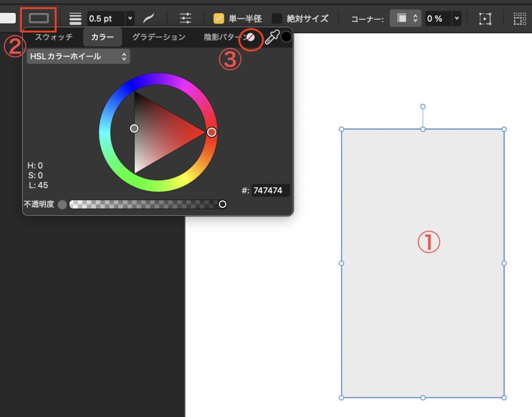Viewport: 532px width, 417px height.
Task: Select the no-color (none) icon
Action: click(251, 37)
